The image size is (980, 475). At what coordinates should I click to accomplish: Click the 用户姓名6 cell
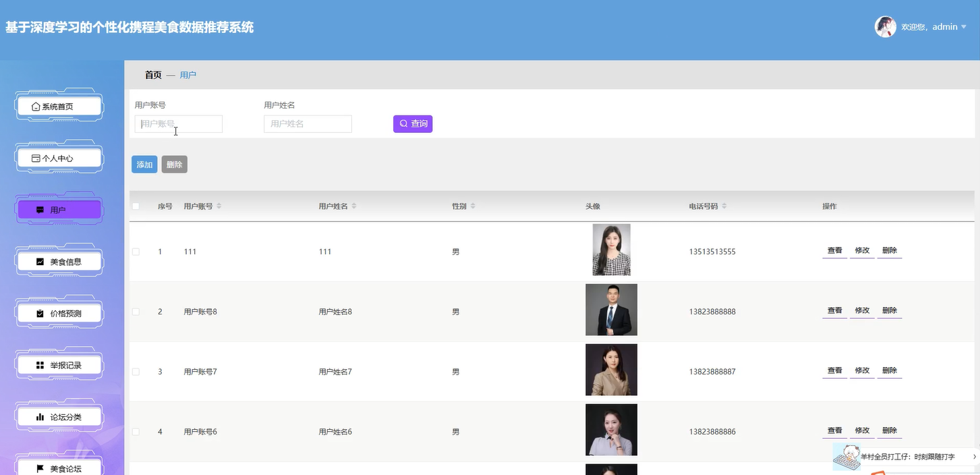[x=335, y=432]
